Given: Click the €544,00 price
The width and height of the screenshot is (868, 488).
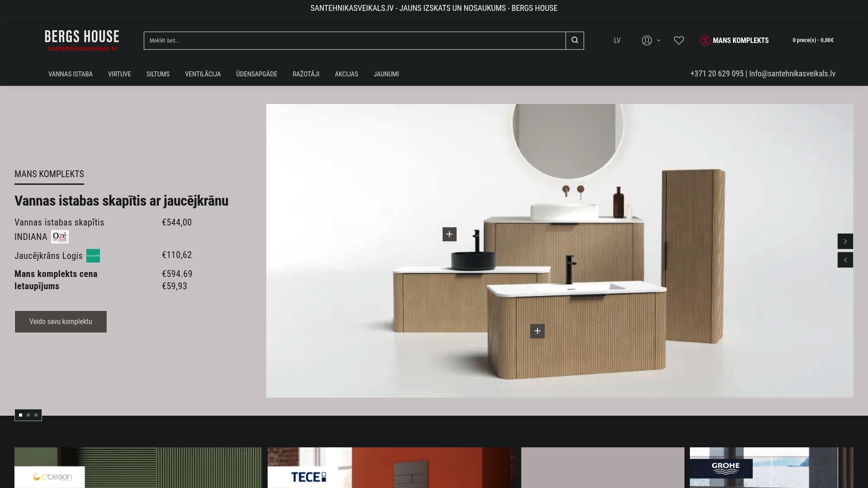Looking at the screenshot, I should pos(177,222).
